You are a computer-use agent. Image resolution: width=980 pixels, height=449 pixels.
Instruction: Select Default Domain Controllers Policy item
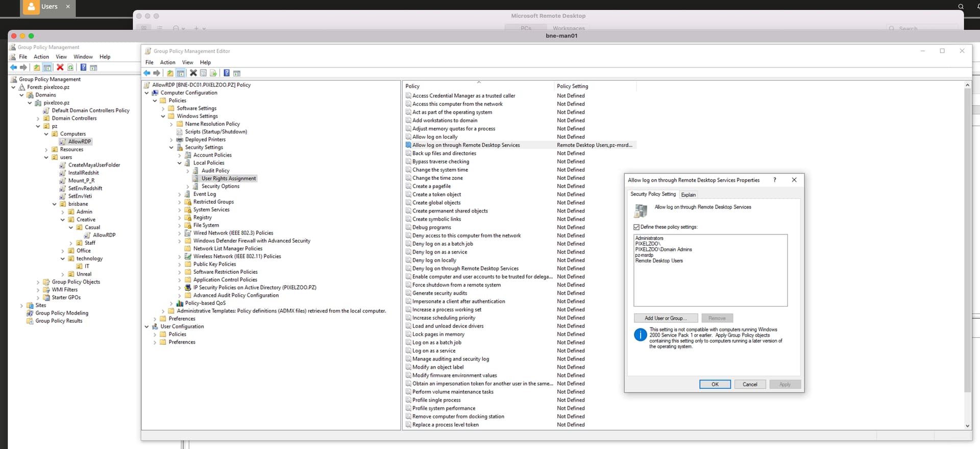pos(90,110)
